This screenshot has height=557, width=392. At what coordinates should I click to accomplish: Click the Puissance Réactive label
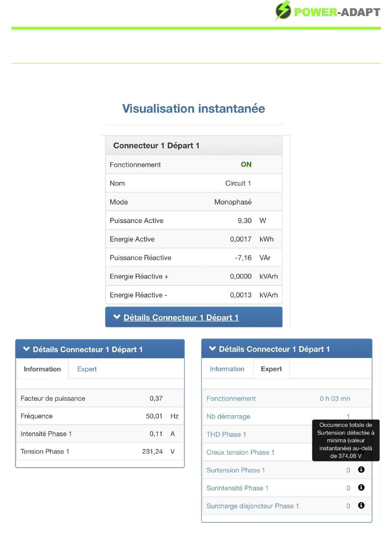pos(140,257)
